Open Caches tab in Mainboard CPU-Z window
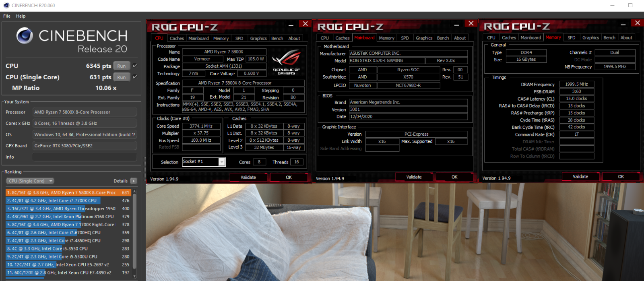This screenshot has height=281, width=644. point(343,38)
